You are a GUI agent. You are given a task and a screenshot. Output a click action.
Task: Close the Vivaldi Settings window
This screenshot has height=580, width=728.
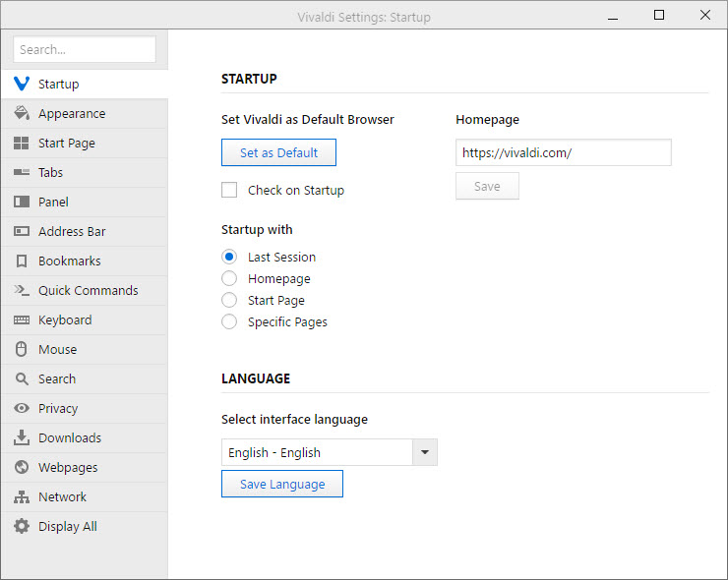(x=704, y=16)
